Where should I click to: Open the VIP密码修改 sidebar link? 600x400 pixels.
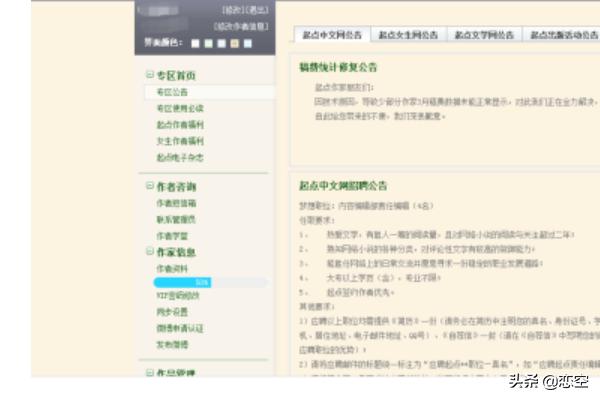(x=178, y=296)
